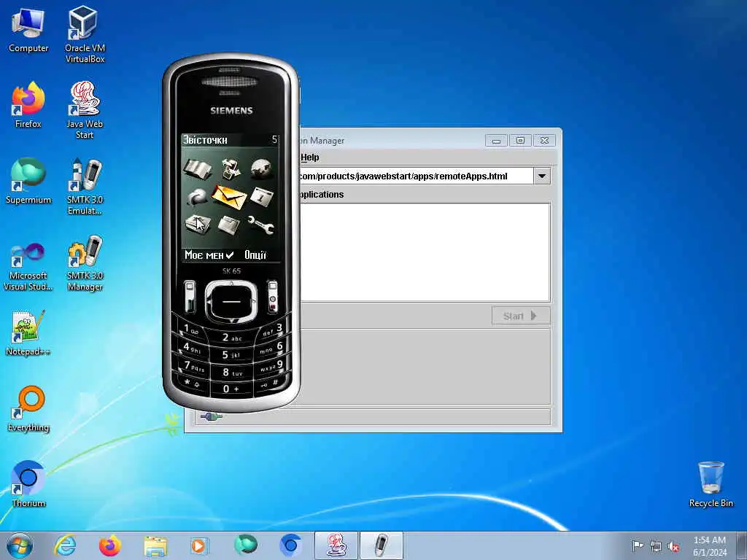Tap the 7 pqrs key on phone keypad
This screenshot has height=560, width=747.
(x=194, y=367)
